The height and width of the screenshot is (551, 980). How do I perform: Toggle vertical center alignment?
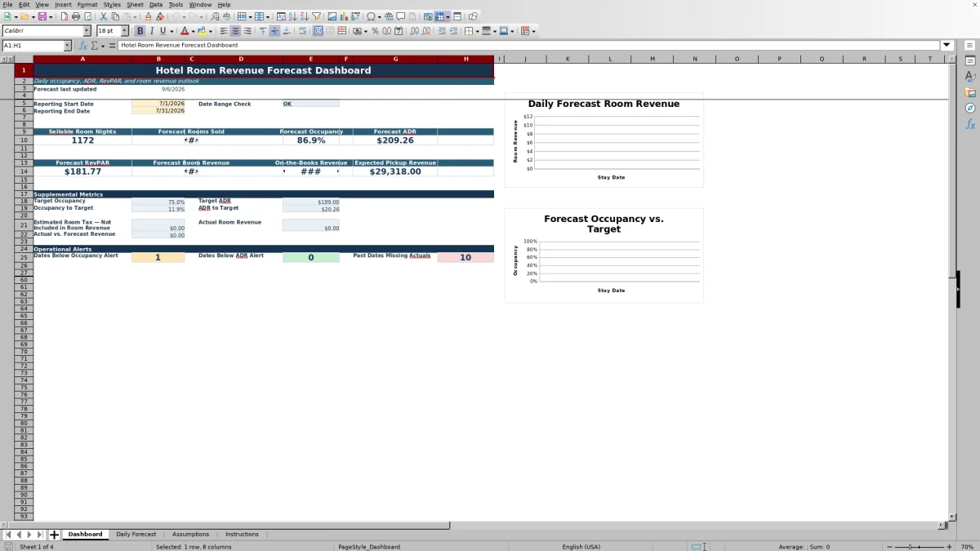(274, 31)
